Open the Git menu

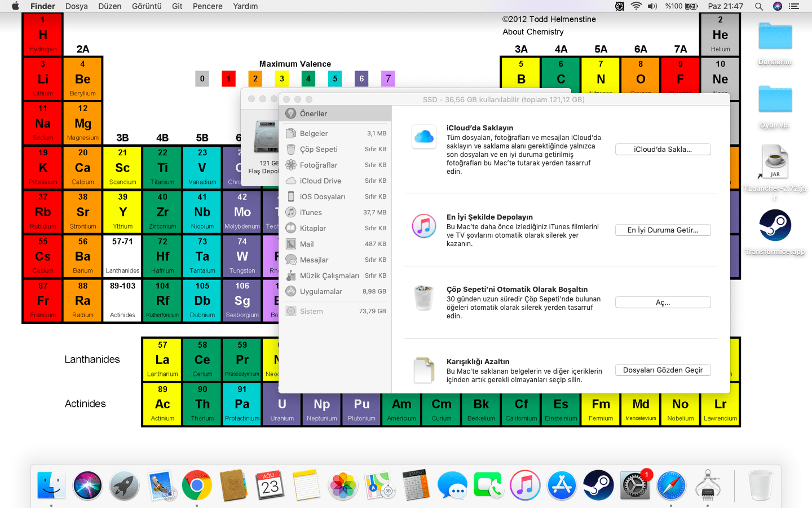[177, 6]
